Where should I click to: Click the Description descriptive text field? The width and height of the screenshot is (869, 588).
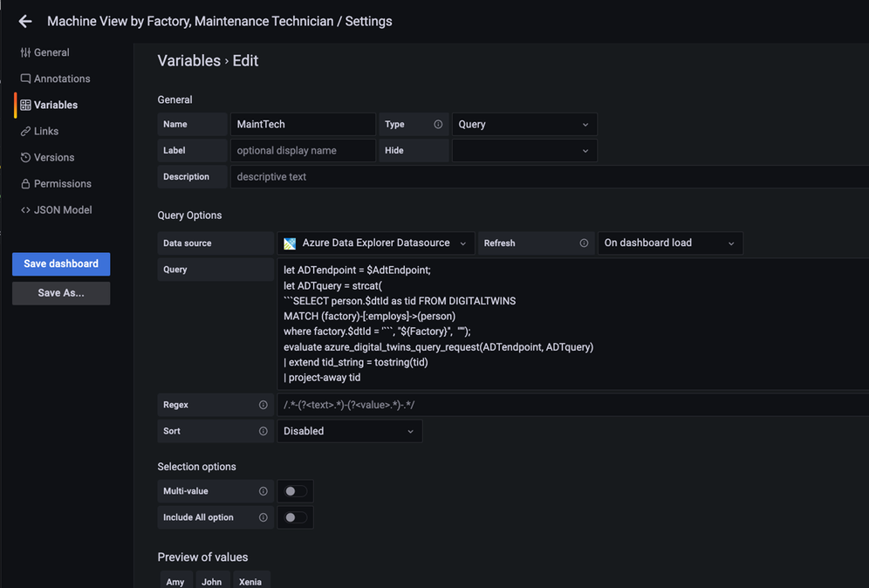click(x=550, y=177)
